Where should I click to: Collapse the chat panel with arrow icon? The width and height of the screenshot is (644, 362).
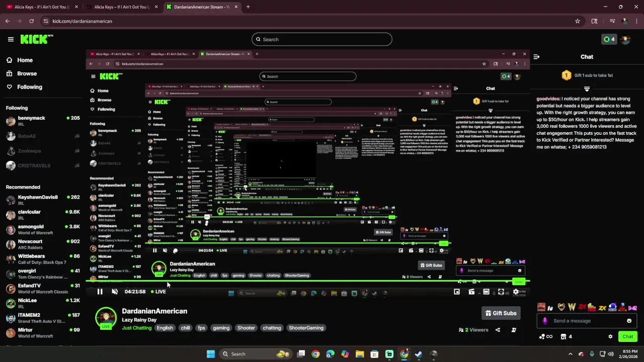click(536, 57)
